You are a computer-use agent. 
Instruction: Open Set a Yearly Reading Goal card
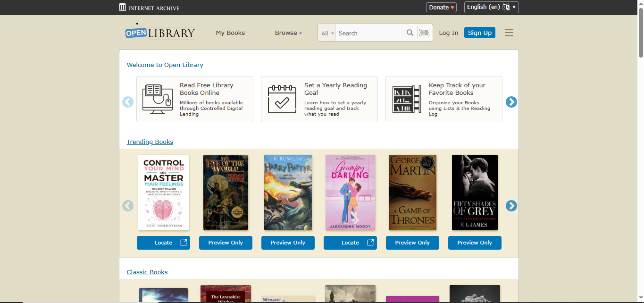click(319, 99)
